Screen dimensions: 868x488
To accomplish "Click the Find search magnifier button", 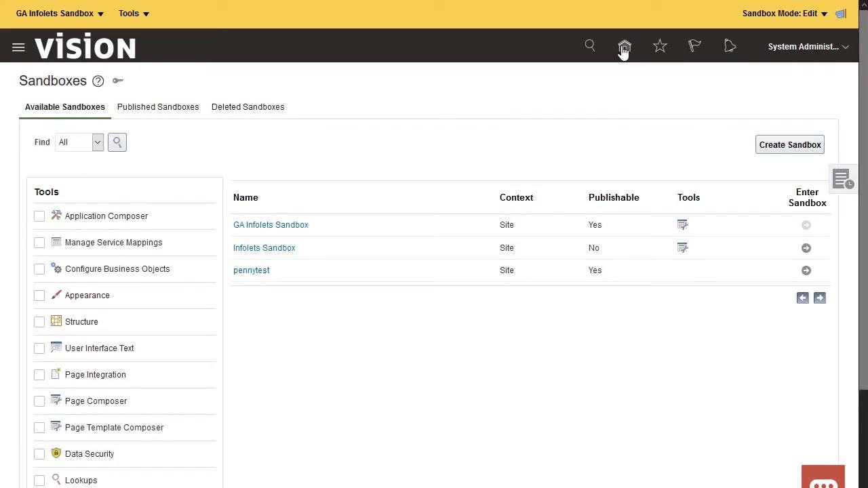I will [117, 142].
